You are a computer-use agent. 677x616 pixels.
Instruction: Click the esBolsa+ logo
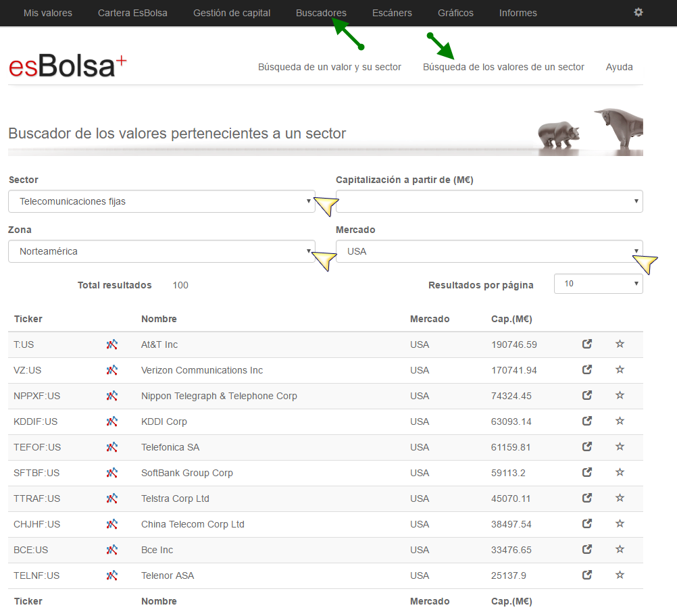(x=68, y=66)
